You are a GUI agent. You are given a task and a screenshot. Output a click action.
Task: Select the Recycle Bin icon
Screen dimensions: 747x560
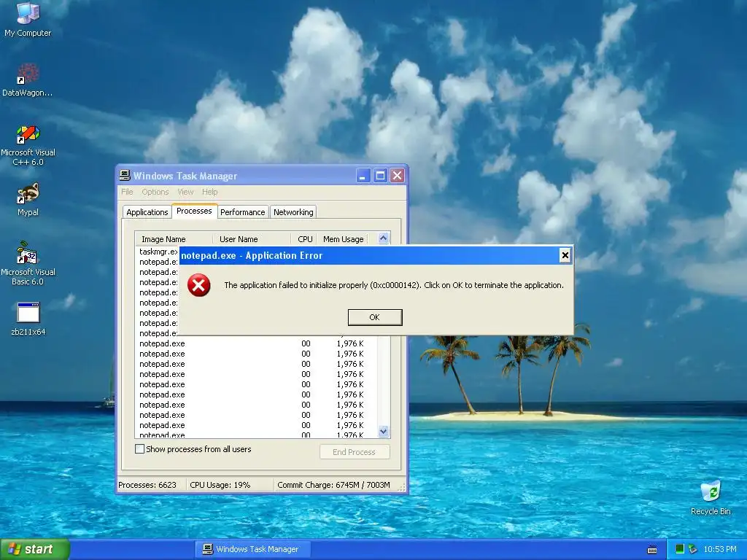(711, 498)
